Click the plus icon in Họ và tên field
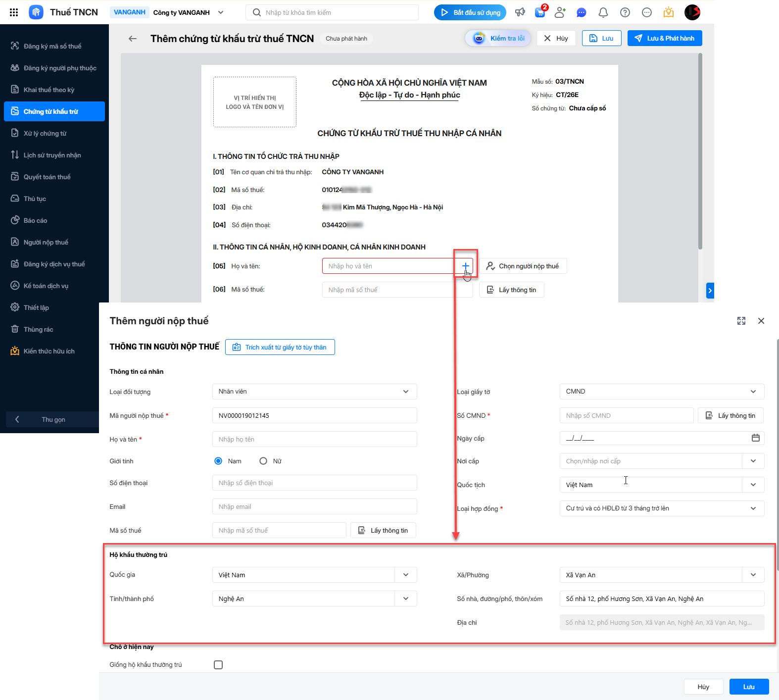 [465, 266]
